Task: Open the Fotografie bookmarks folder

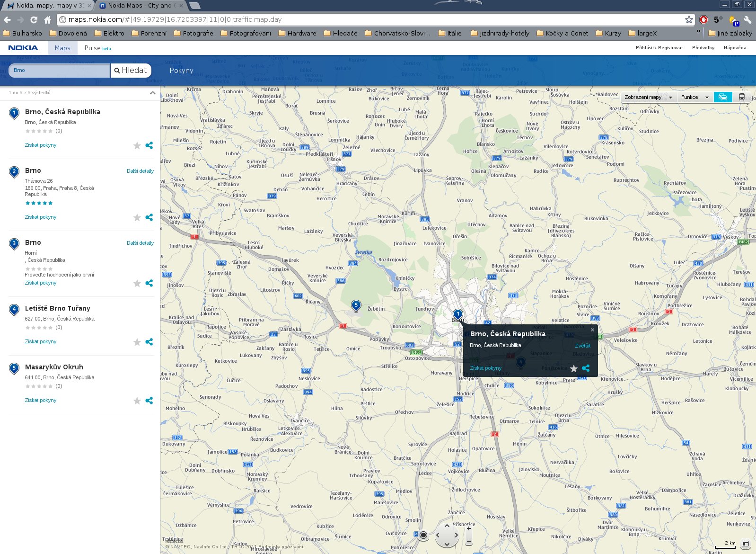Action: pos(193,33)
